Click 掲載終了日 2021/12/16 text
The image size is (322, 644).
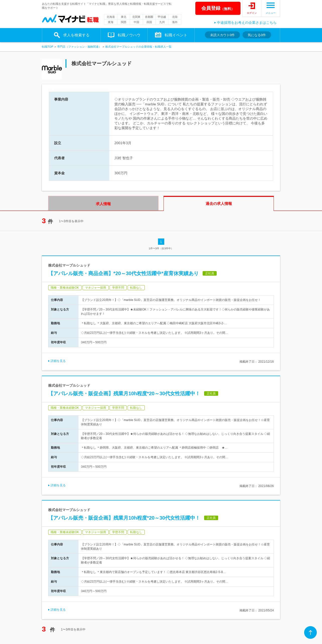(x=257, y=362)
